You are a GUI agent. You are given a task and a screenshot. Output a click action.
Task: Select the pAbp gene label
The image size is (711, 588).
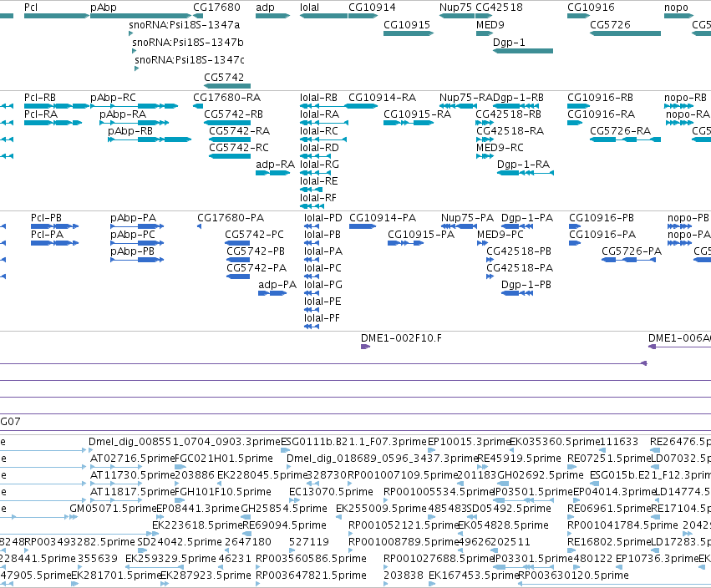(x=104, y=8)
